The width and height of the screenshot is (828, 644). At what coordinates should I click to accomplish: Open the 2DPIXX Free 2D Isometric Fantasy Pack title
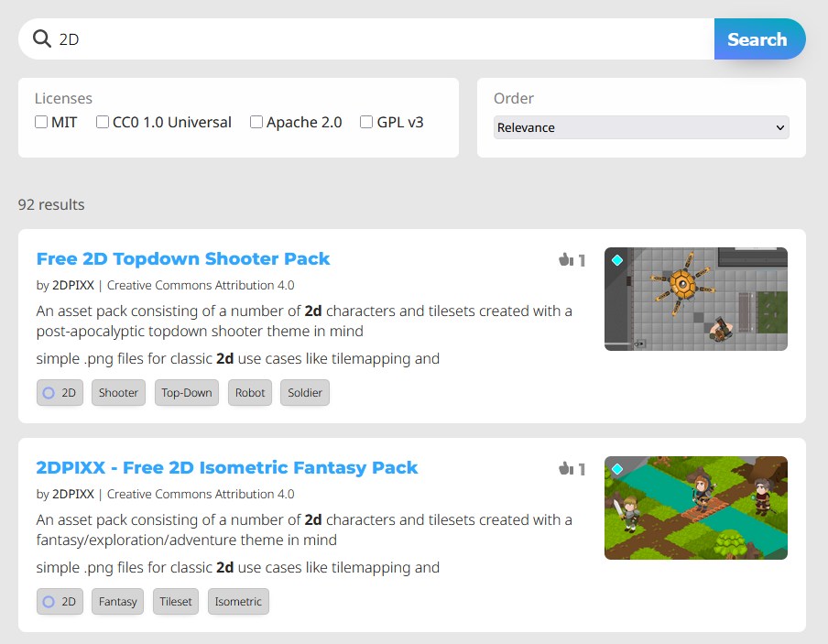coord(227,467)
